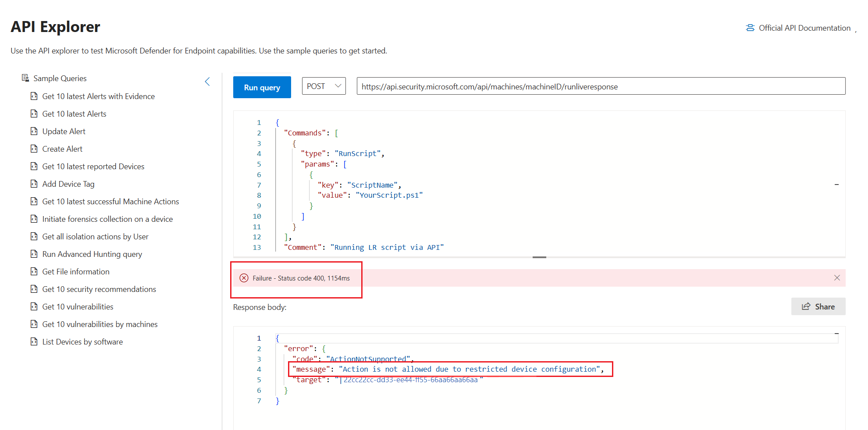The image size is (868, 430).
Task: Open Run Advanced Hunting query
Action: click(x=92, y=254)
